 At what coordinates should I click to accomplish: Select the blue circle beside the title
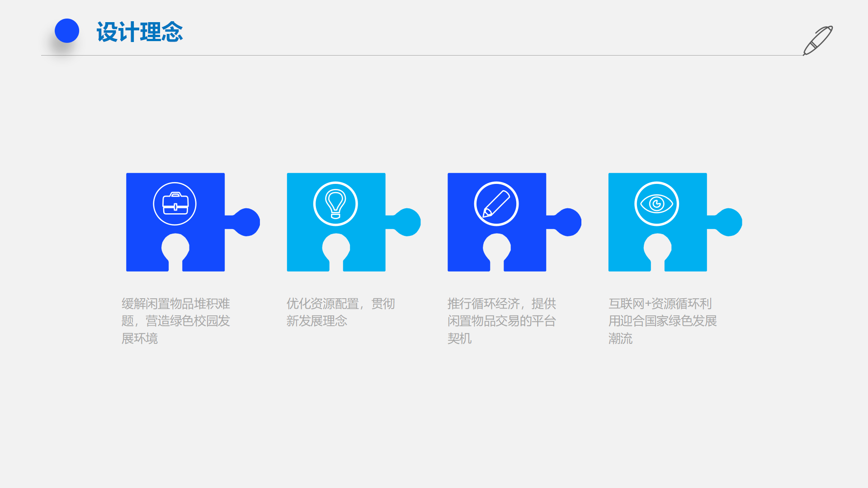(x=67, y=31)
